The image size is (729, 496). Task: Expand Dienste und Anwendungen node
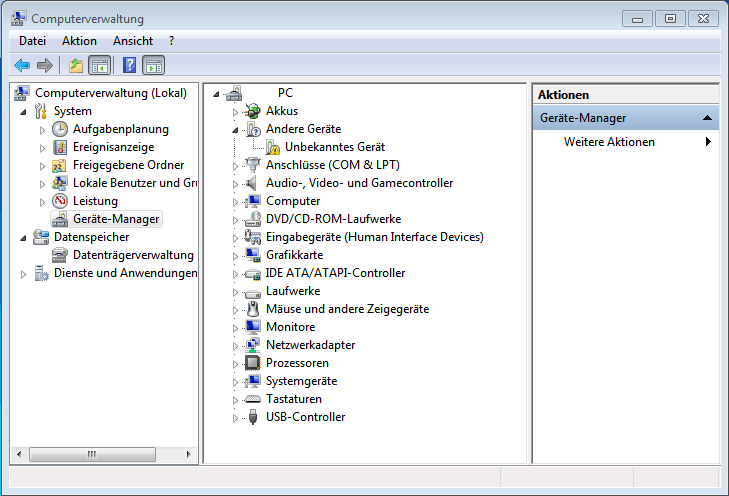pos(23,273)
